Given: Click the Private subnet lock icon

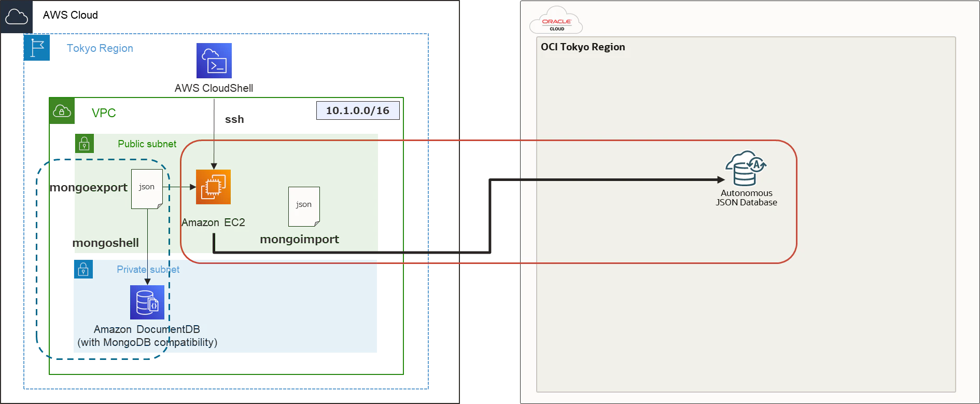Looking at the screenshot, I should tap(83, 269).
